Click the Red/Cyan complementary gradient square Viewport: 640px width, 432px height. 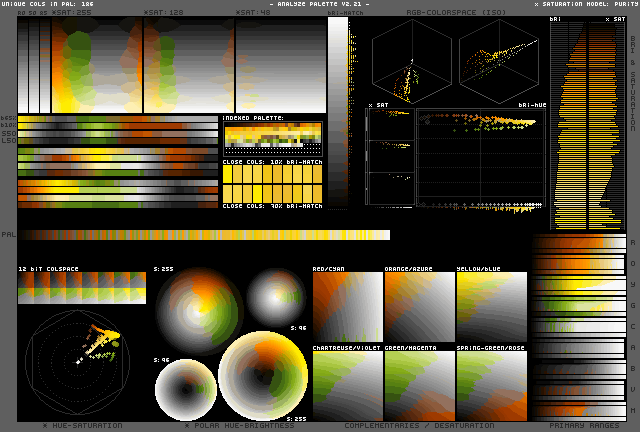(346, 306)
